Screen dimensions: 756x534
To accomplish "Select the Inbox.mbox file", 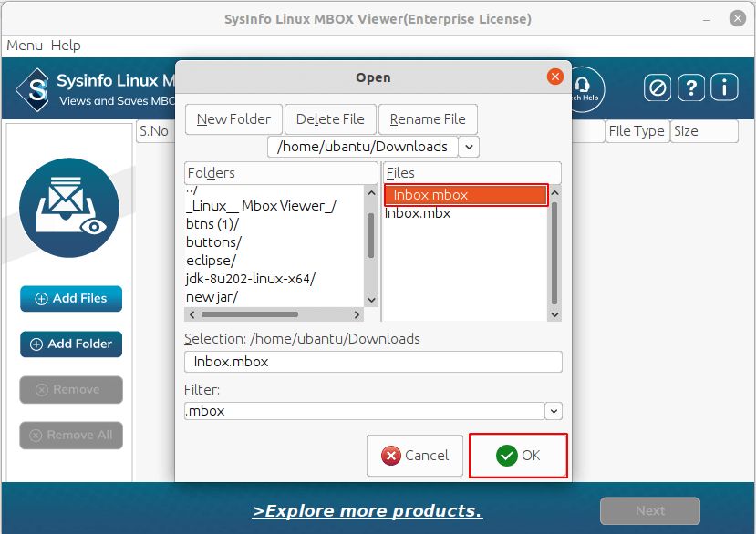I will [x=466, y=195].
